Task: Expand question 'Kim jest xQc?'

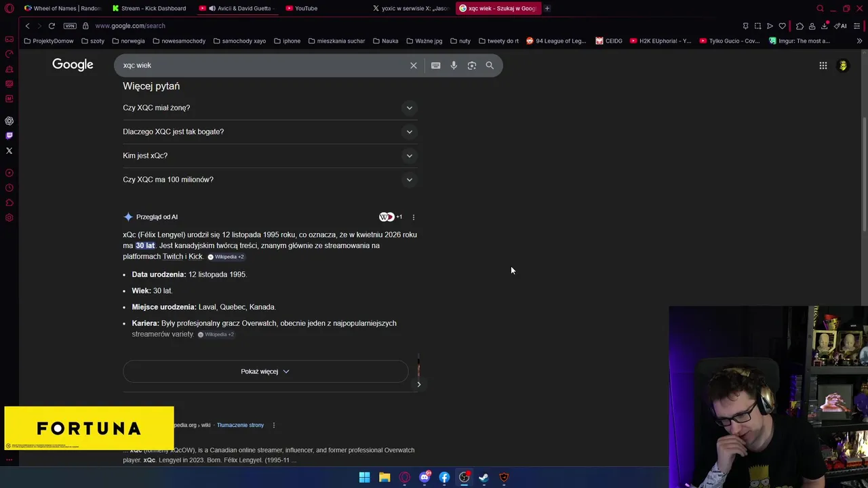Action: pyautogui.click(x=269, y=156)
